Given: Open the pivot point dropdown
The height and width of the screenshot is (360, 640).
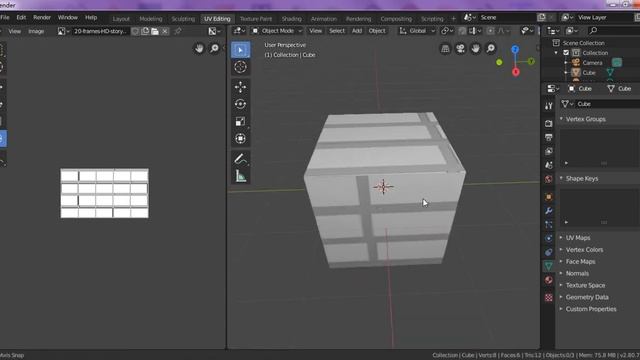Looking at the screenshot, I should (x=447, y=31).
